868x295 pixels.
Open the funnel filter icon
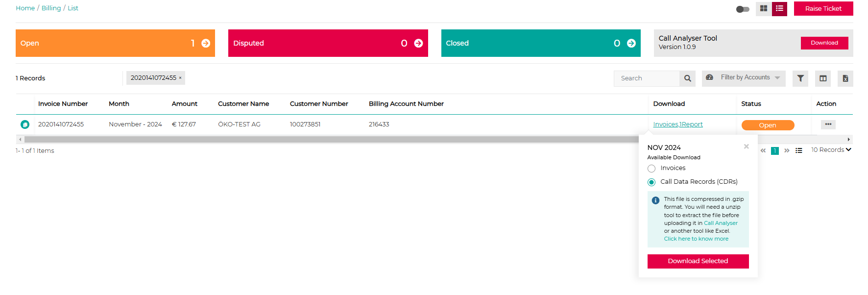[800, 78]
